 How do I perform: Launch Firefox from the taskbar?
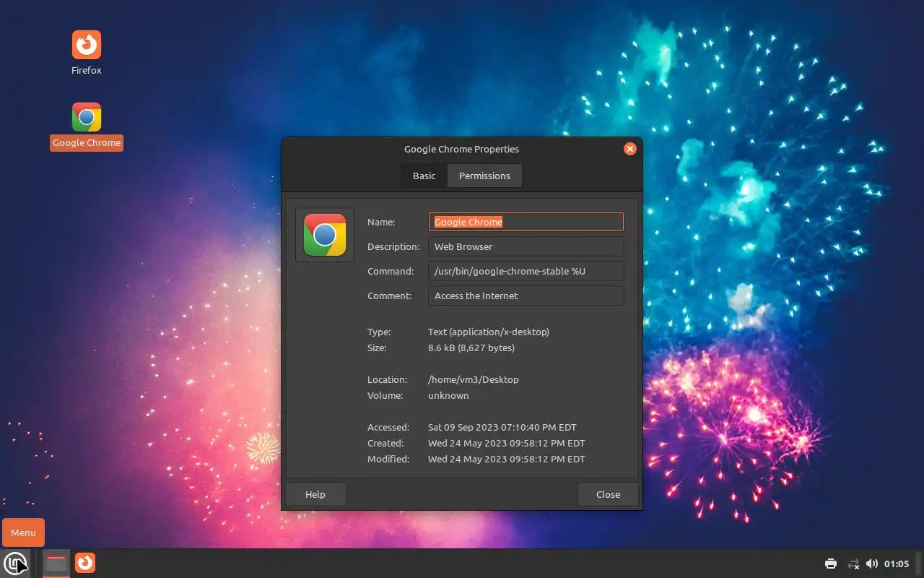(x=85, y=562)
